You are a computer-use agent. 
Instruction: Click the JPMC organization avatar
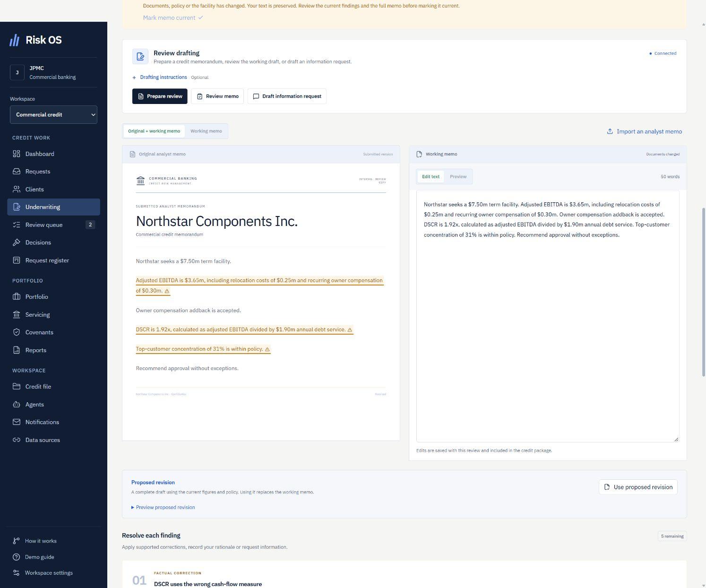pos(17,72)
